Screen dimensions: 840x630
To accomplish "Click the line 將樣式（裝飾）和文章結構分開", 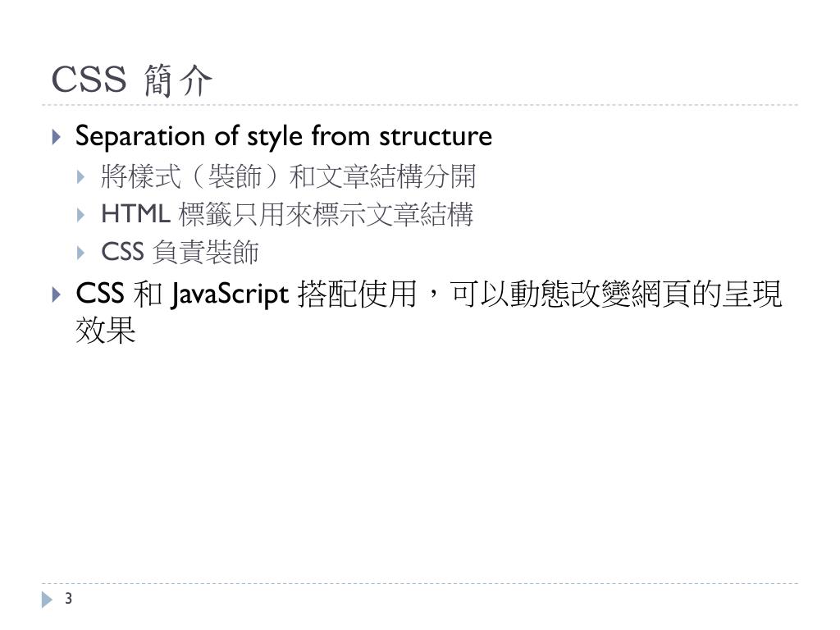I will [x=288, y=176].
